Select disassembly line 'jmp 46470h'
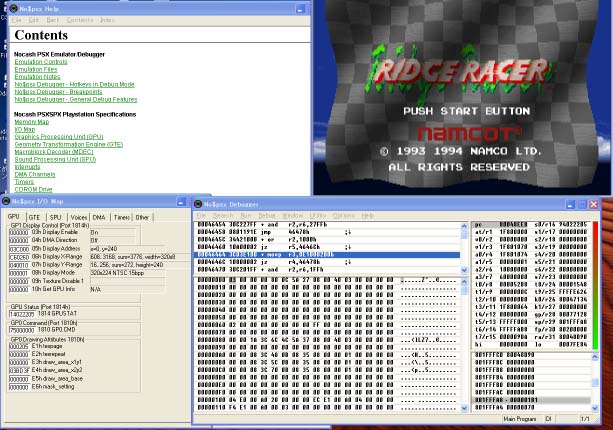This screenshot has width=613, height=430. point(327,232)
